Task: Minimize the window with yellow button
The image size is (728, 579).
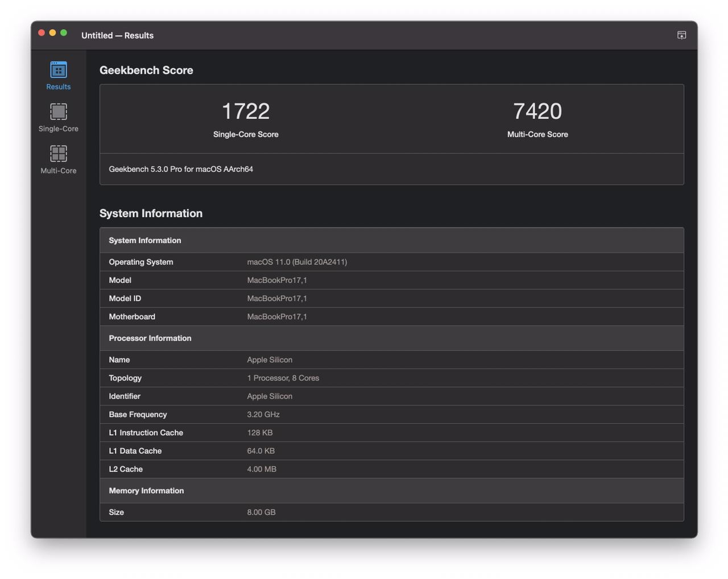Action: coord(52,33)
